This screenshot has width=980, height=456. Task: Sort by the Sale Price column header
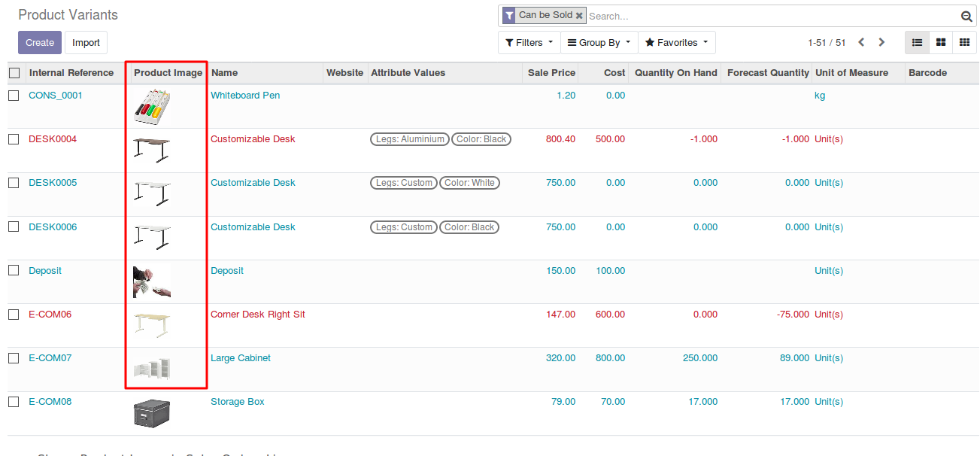pos(551,73)
